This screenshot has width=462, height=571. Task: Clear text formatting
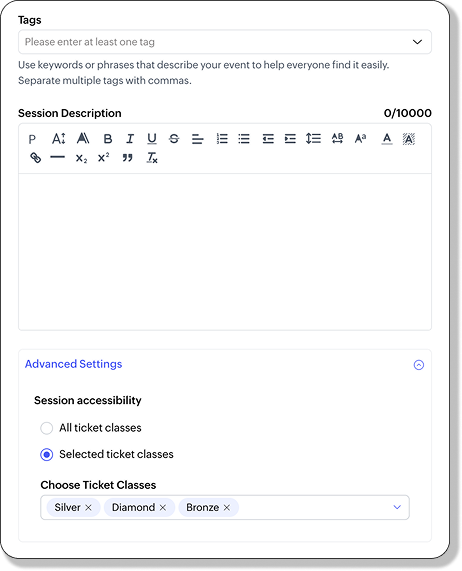coord(152,158)
